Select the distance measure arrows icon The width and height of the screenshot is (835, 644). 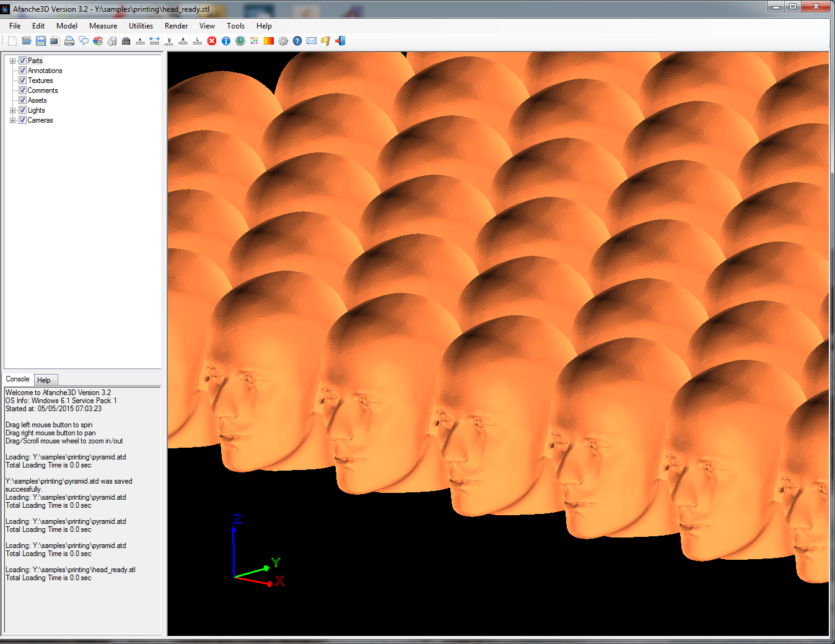155,41
